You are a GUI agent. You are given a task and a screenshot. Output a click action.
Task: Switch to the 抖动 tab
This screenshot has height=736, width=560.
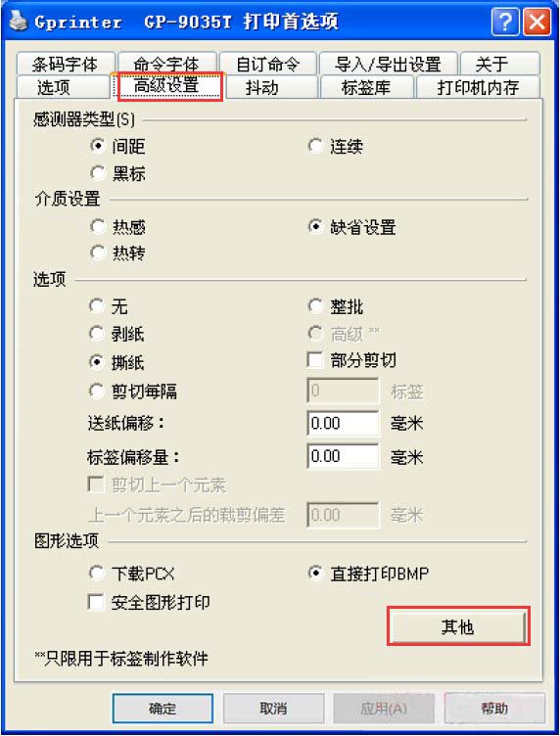point(262,88)
